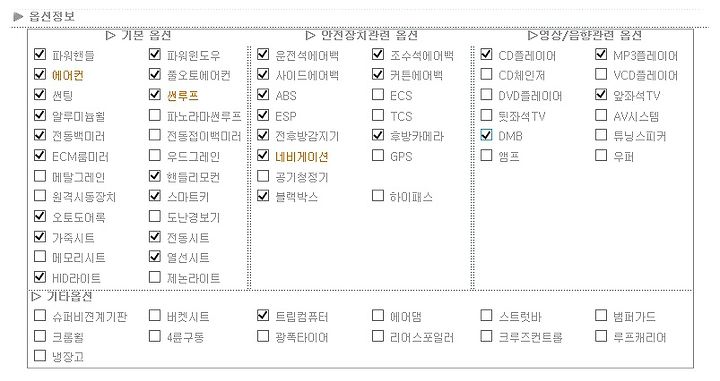The image size is (720, 381).
Task: Uncheck the 운전석에어백 checkbox
Action: 263,54
